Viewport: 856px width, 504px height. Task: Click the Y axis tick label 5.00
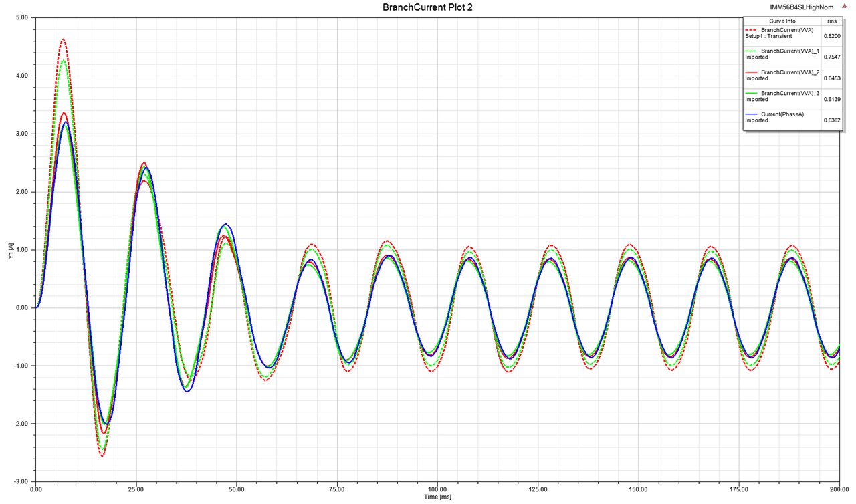pyautogui.click(x=21, y=18)
